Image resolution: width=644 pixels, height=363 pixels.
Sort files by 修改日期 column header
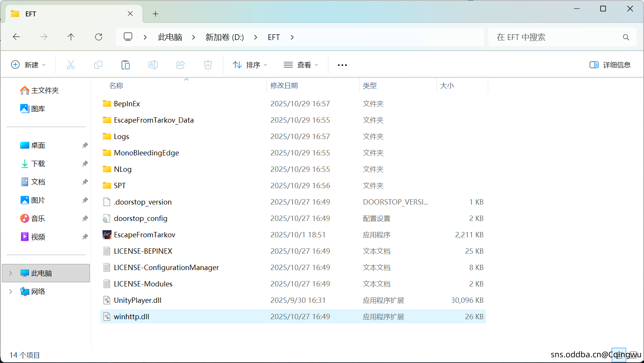point(284,86)
